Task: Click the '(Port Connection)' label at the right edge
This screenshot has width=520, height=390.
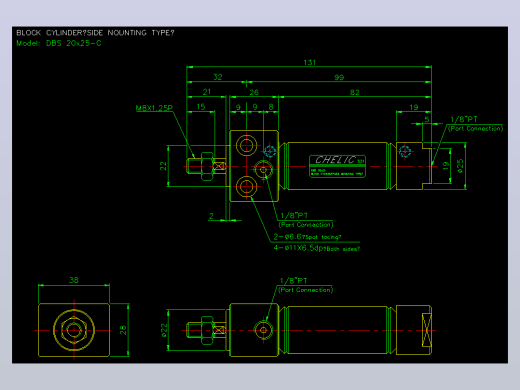Action: point(475,129)
